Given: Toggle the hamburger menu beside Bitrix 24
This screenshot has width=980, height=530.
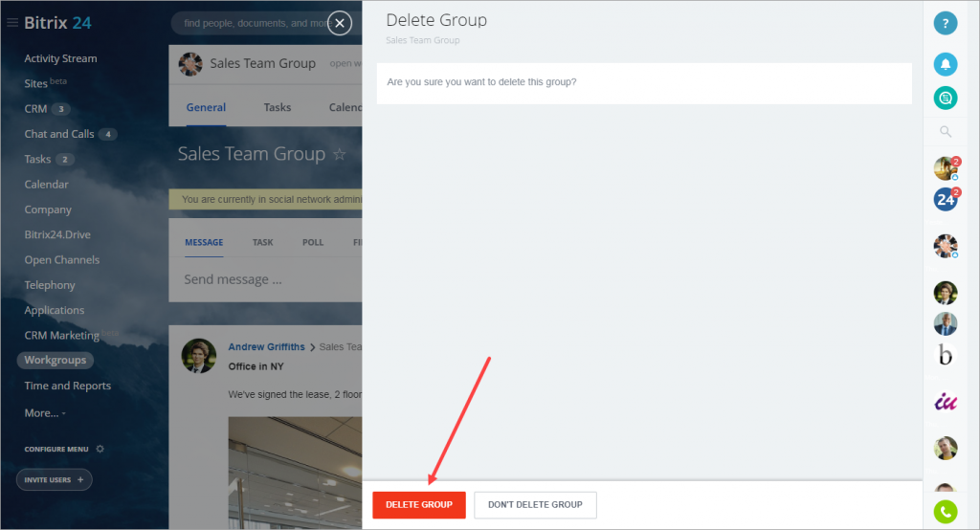Looking at the screenshot, I should (11, 23).
